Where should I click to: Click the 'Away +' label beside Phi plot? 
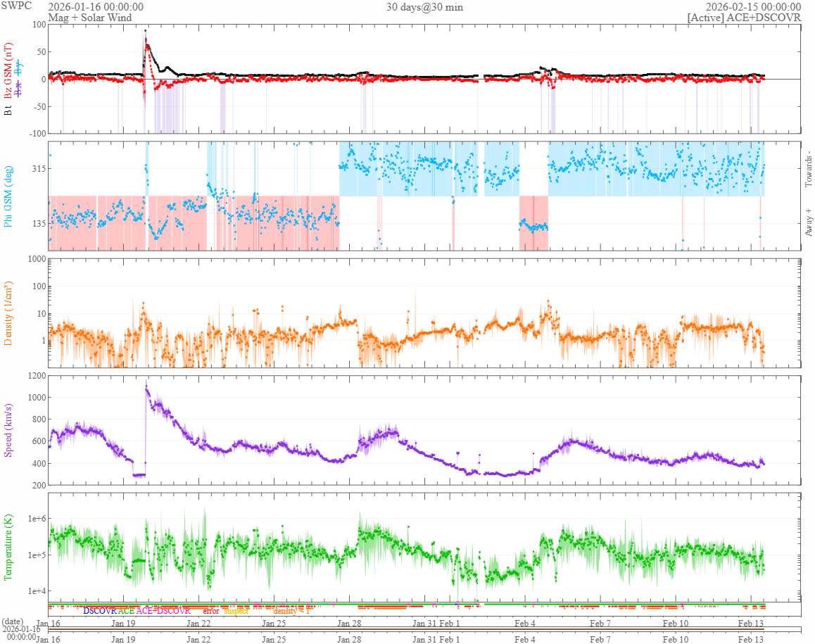tap(808, 222)
